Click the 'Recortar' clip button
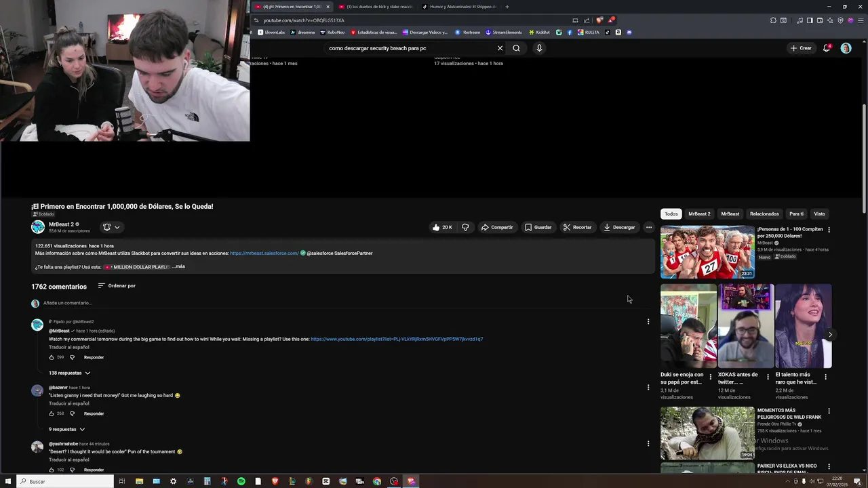868x488 pixels. pos(577,227)
